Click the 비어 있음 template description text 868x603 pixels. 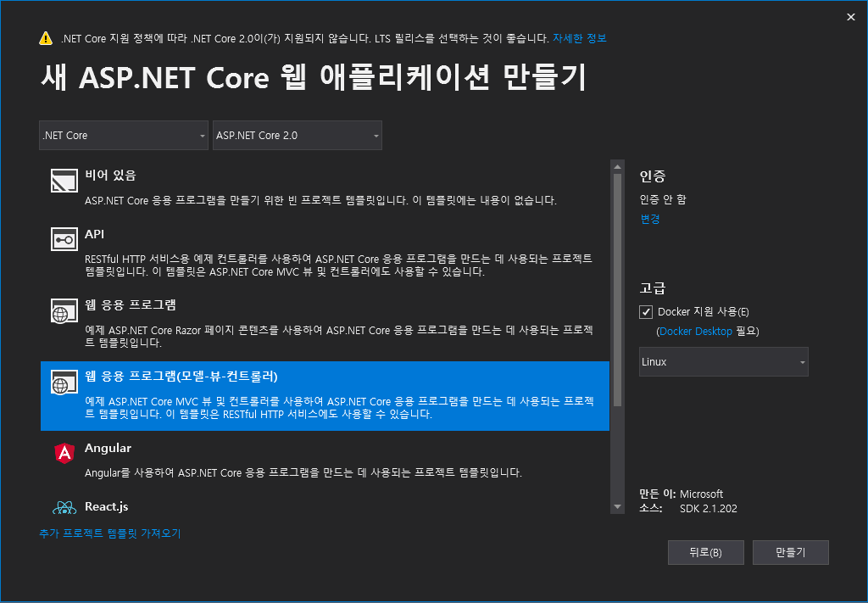[320, 200]
